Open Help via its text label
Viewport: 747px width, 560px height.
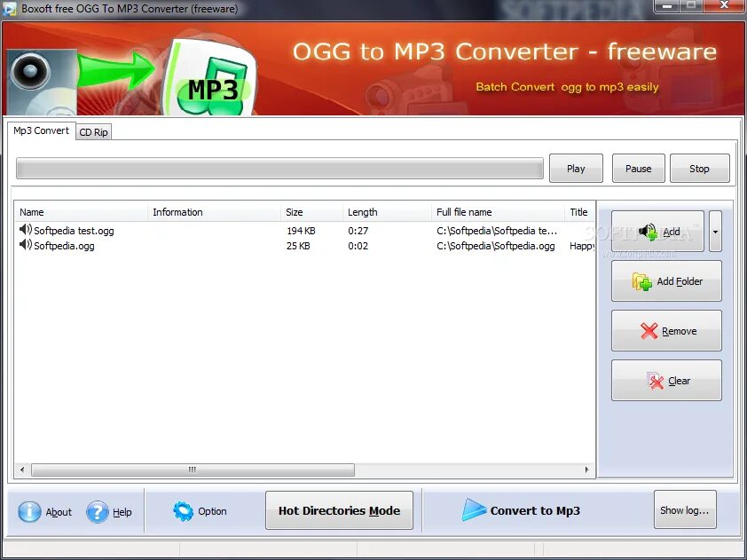[x=122, y=512]
